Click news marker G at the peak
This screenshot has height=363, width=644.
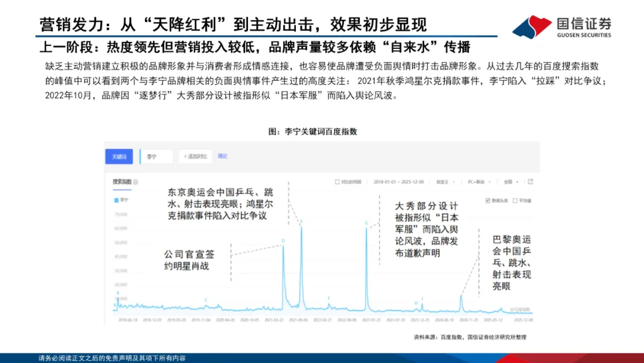[366, 223]
